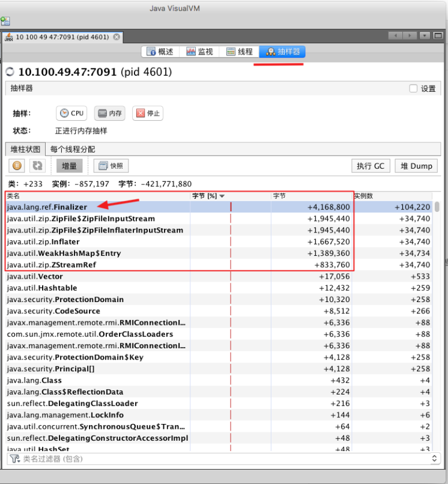Select the java.lang.management.LockInfo row
The height and width of the screenshot is (484, 448).
[x=219, y=415]
